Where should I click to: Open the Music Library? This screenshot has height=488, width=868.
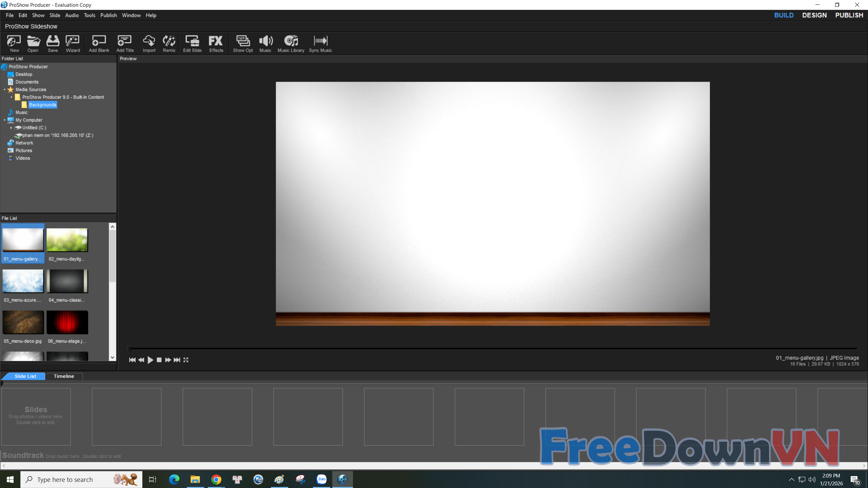[x=291, y=43]
